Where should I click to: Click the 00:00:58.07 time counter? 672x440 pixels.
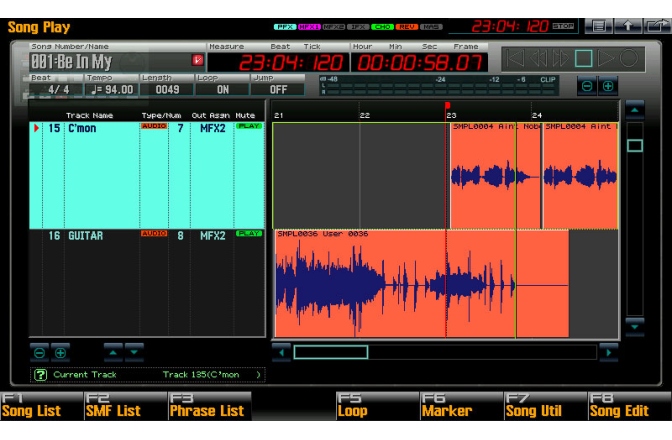pos(420,63)
